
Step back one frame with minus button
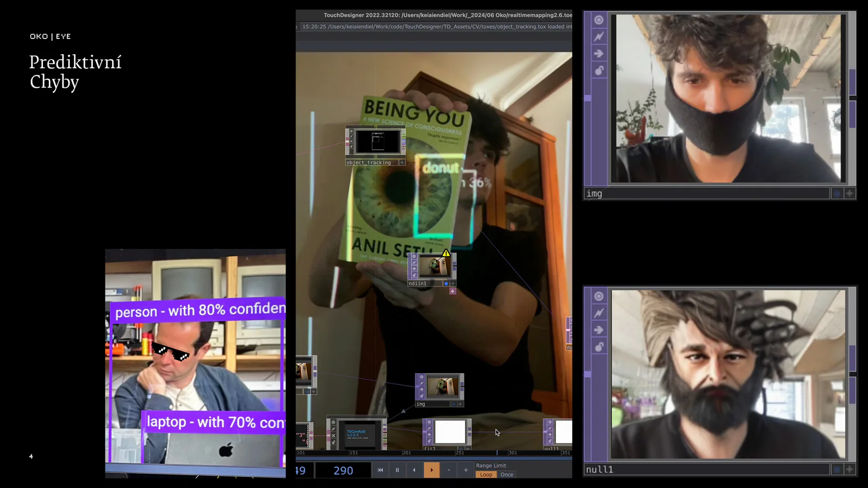pyautogui.click(x=449, y=470)
